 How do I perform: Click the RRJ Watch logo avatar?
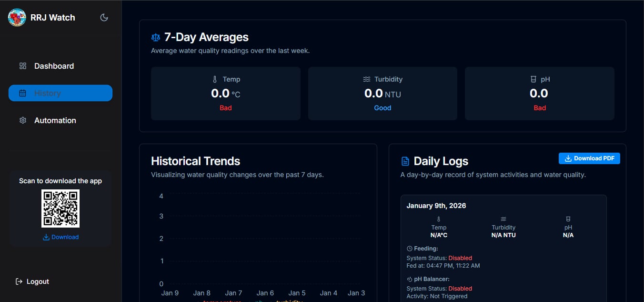click(x=17, y=18)
